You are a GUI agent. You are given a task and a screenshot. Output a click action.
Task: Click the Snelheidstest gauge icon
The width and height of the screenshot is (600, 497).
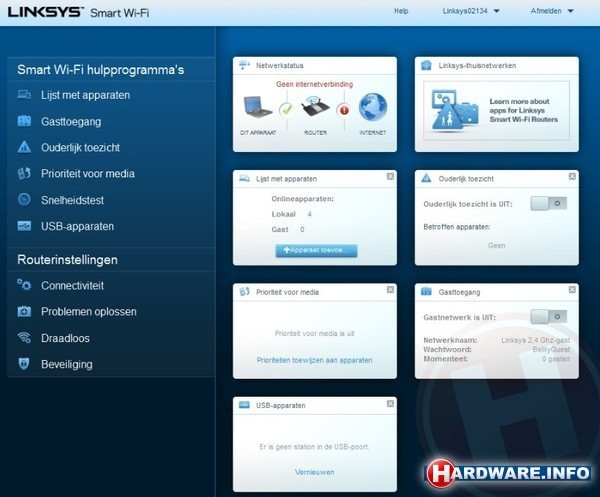[x=24, y=199]
